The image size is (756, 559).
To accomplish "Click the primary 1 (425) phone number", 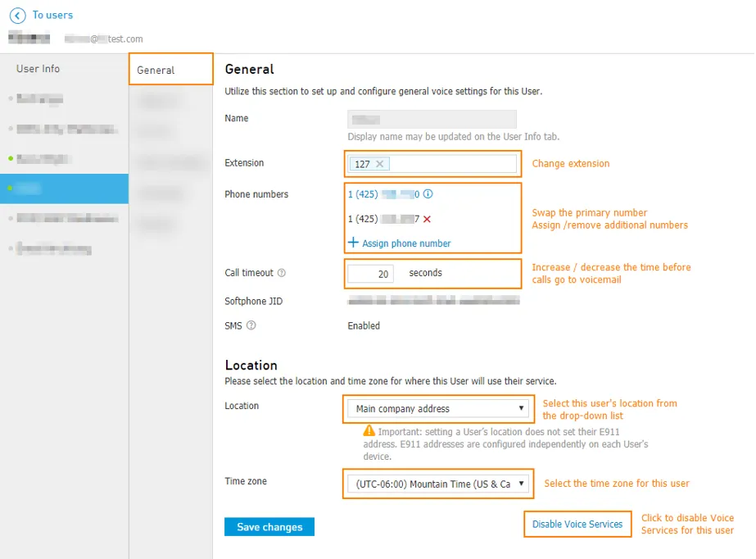I will 384,194.
